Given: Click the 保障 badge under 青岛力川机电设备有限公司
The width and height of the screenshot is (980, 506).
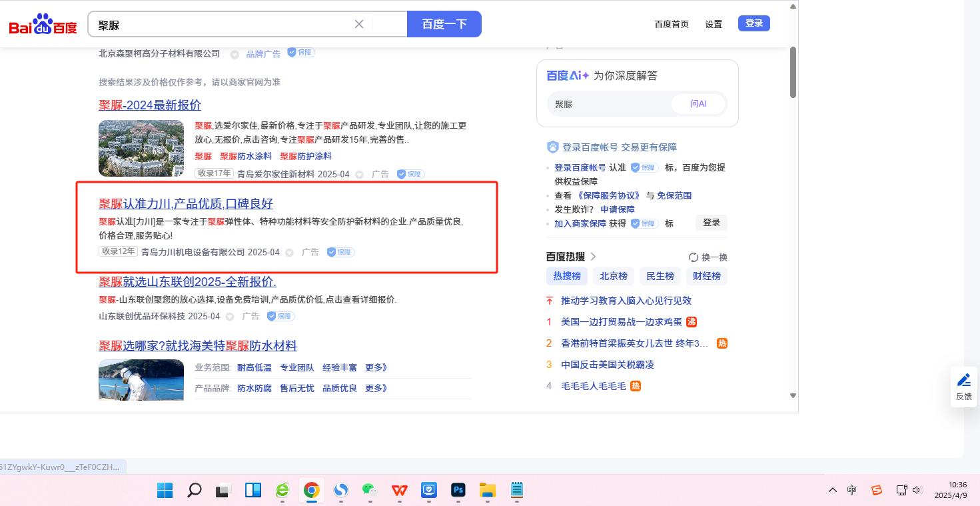Looking at the screenshot, I should pos(340,252).
